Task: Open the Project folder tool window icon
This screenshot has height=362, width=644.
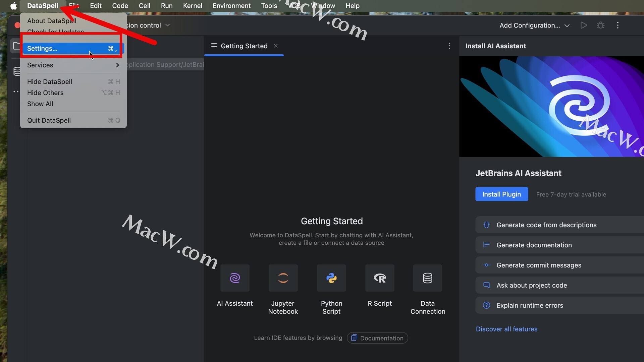Action: 16,46
